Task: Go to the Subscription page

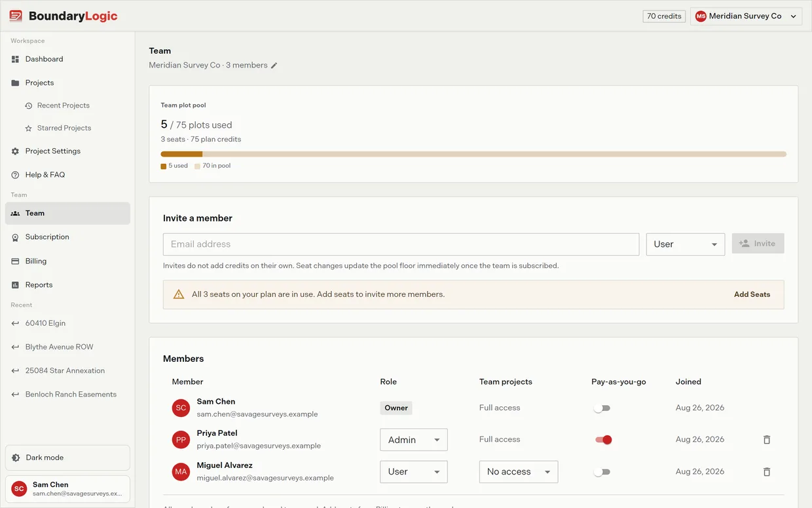Action: pos(67,237)
